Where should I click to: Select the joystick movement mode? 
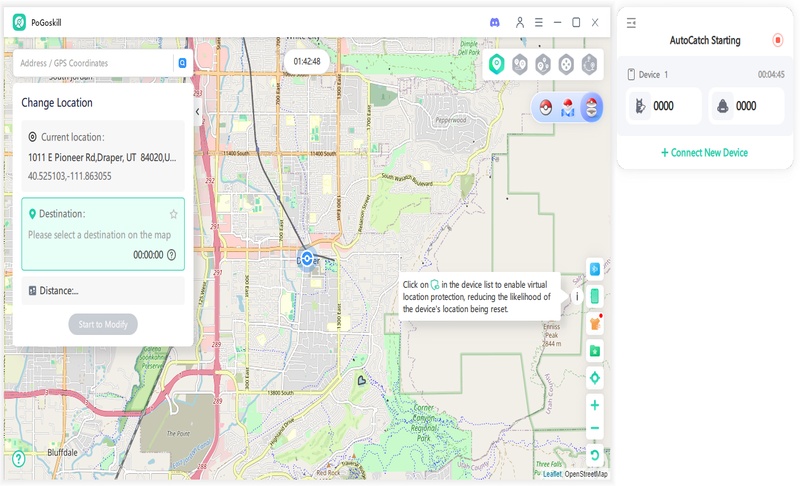(x=566, y=64)
